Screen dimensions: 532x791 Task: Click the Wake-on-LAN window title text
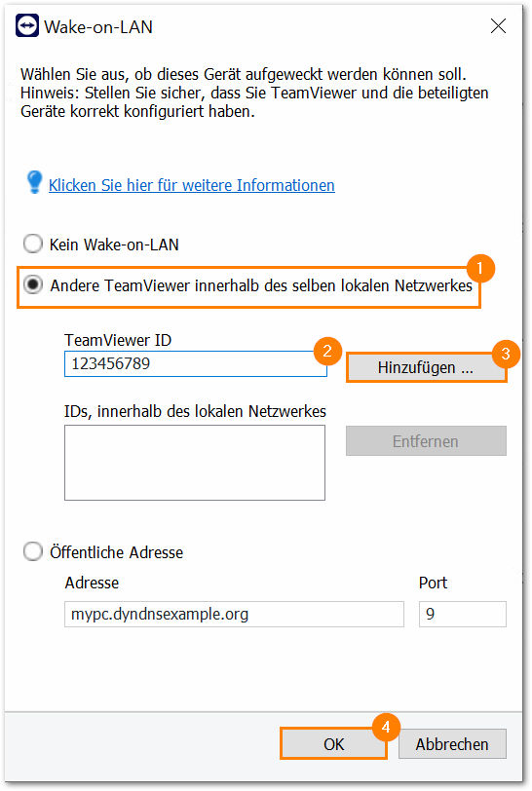(x=98, y=26)
